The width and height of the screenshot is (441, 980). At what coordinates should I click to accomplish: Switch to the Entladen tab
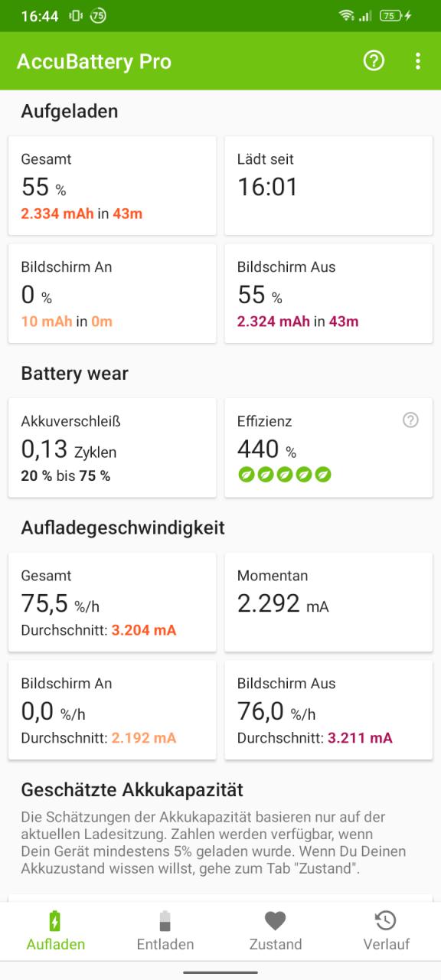165,931
